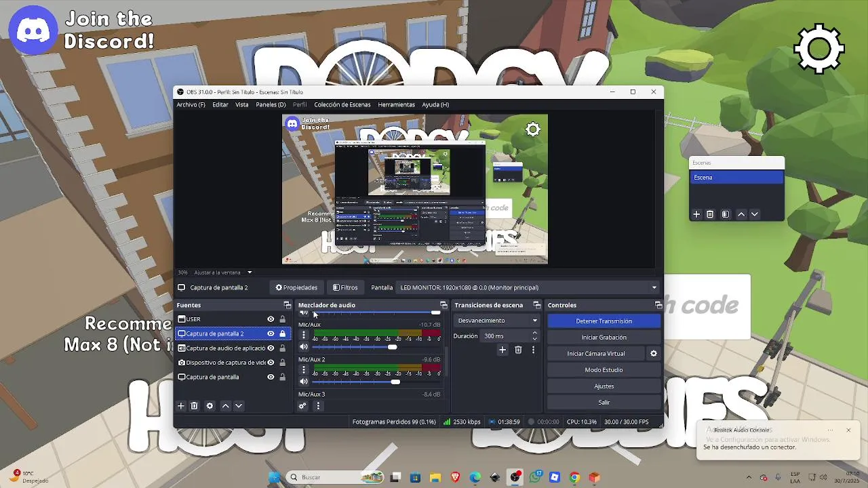Open the Editar menu
Screen dimensions: 868x488
(x=220, y=105)
